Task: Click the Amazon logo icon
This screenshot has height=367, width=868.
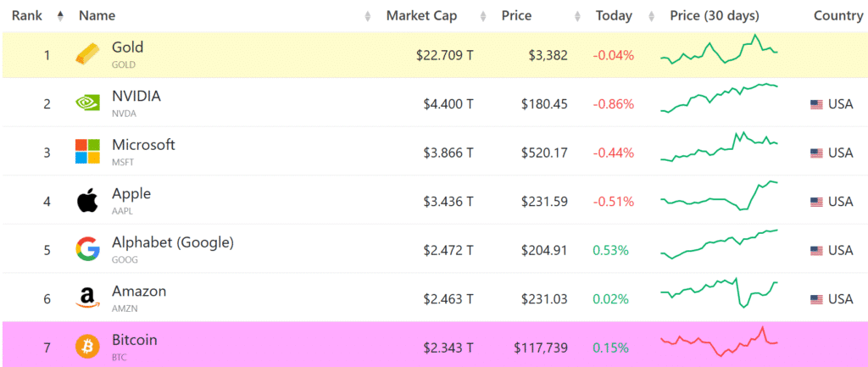Action: 87,298
